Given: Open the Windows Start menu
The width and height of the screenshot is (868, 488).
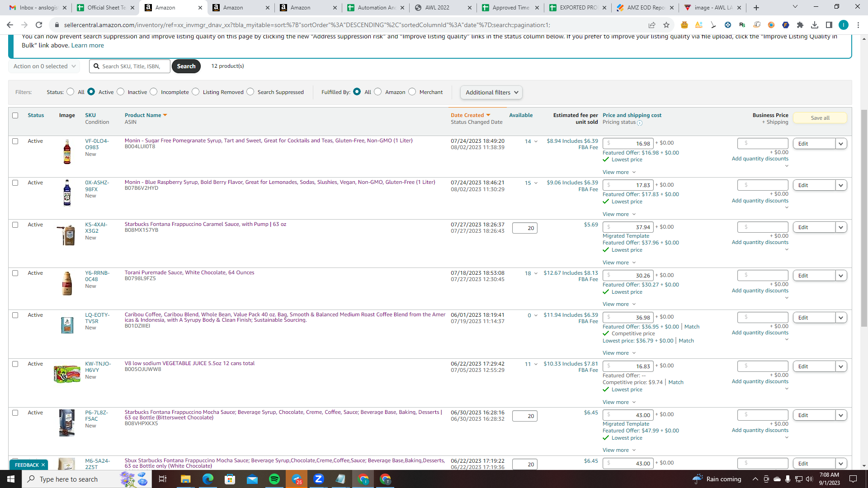Looking at the screenshot, I should (x=11, y=479).
